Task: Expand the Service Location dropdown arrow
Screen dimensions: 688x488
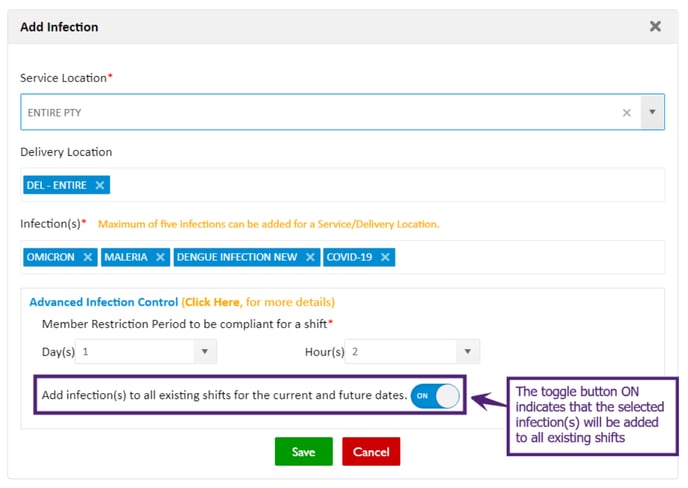Action: 652,113
